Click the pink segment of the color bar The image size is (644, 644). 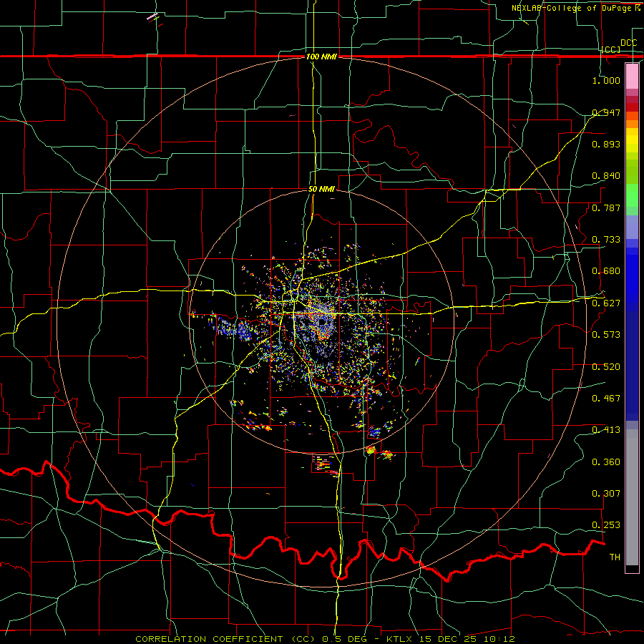coord(632,77)
